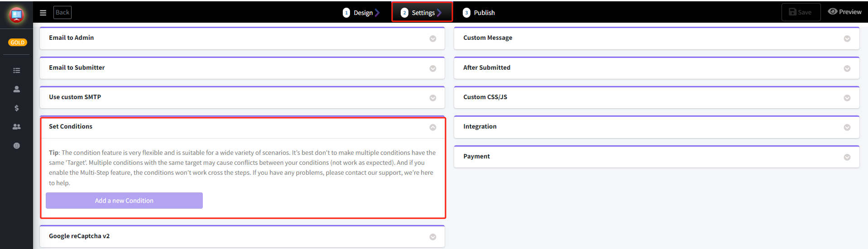Click Preview with the eye icon

[x=844, y=12]
